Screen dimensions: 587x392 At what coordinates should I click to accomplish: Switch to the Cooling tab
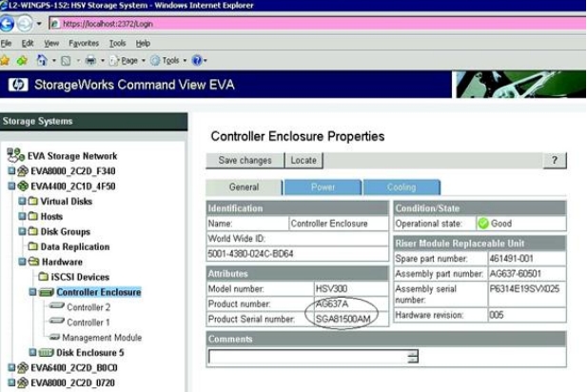(401, 187)
